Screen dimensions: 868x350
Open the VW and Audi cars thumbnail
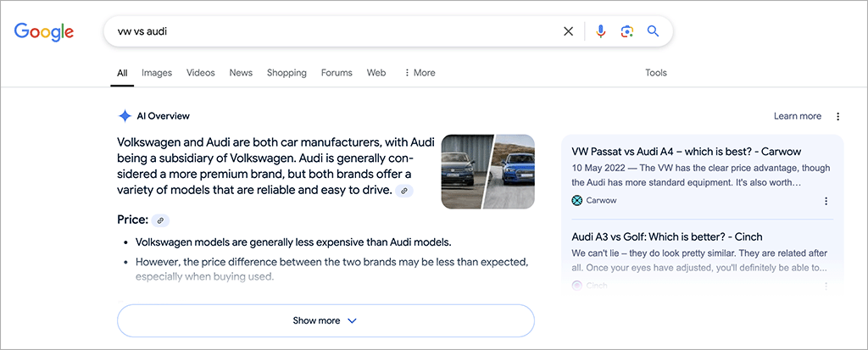click(x=487, y=172)
